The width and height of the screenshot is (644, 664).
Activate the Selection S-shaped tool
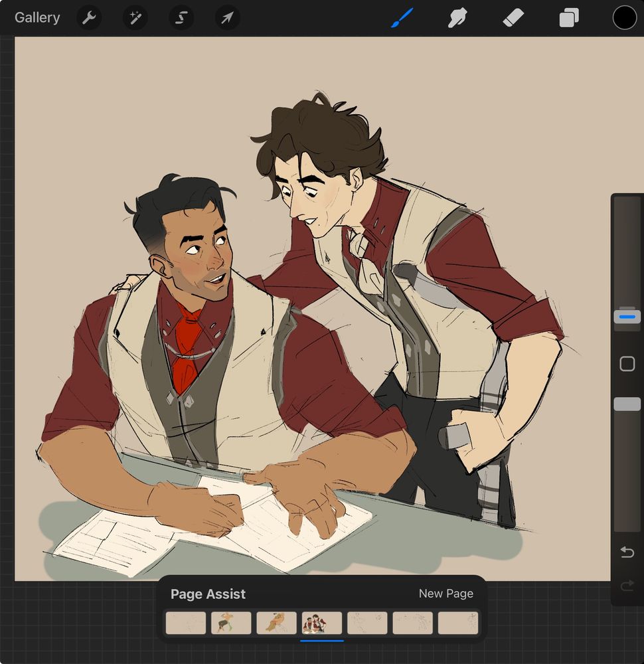coord(181,18)
